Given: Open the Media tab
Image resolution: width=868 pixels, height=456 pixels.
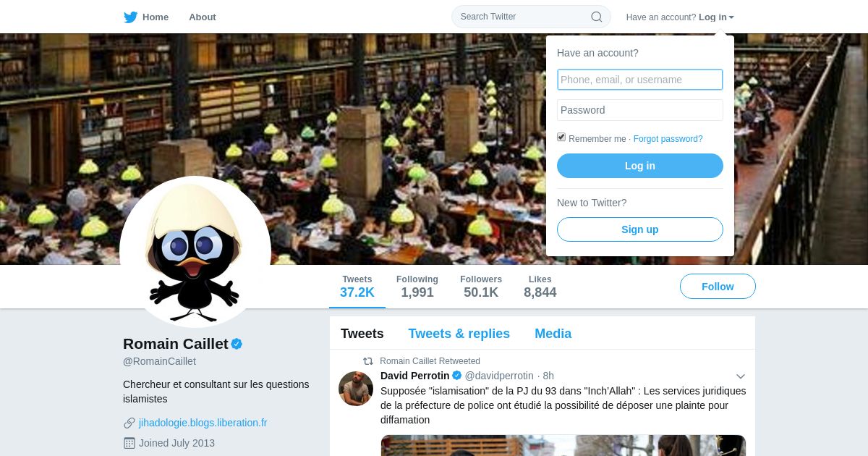Looking at the screenshot, I should pos(553,334).
